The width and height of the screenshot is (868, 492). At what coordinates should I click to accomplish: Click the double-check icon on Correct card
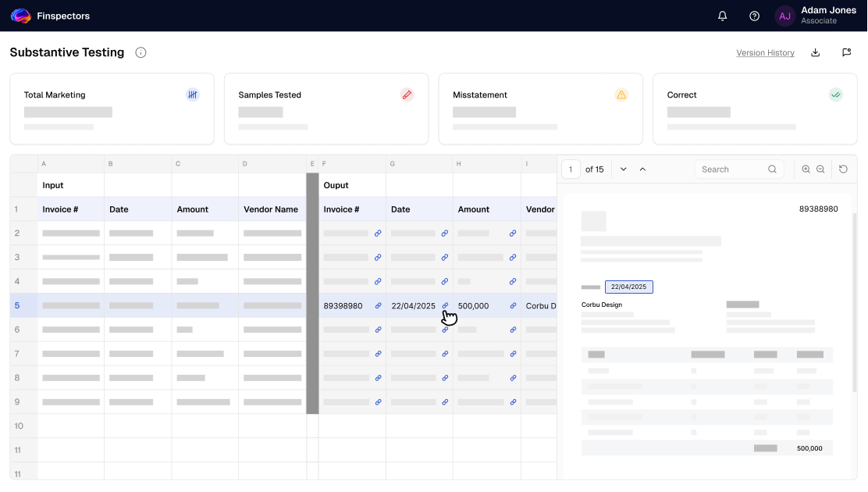click(835, 94)
